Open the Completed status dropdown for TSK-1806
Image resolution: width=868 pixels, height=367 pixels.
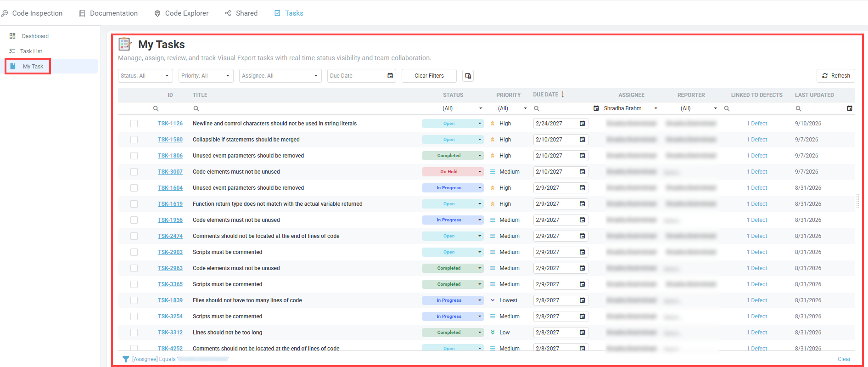(453, 156)
